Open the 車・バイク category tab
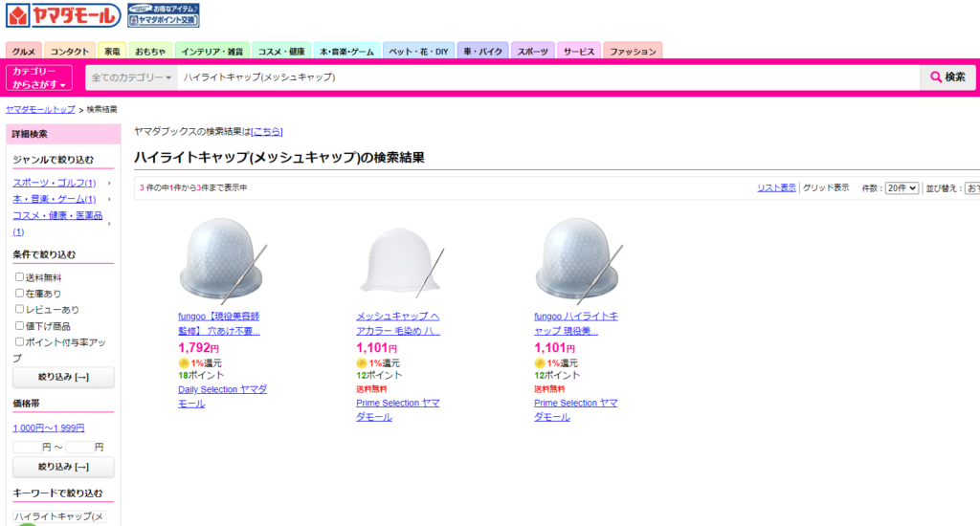This screenshot has width=980, height=526. point(482,52)
